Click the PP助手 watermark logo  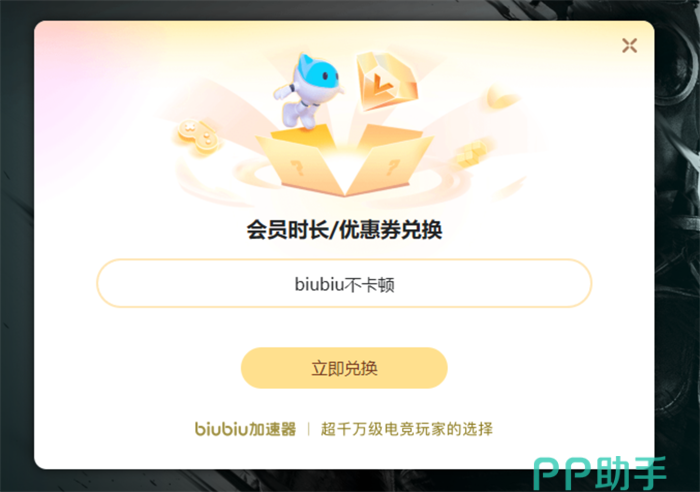tap(600, 473)
